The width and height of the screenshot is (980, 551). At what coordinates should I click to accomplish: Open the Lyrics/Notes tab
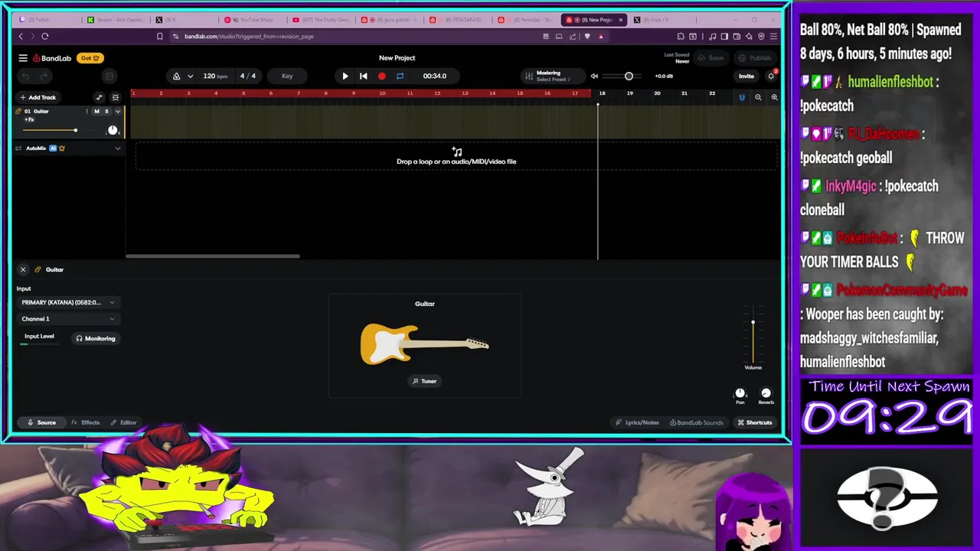point(637,422)
